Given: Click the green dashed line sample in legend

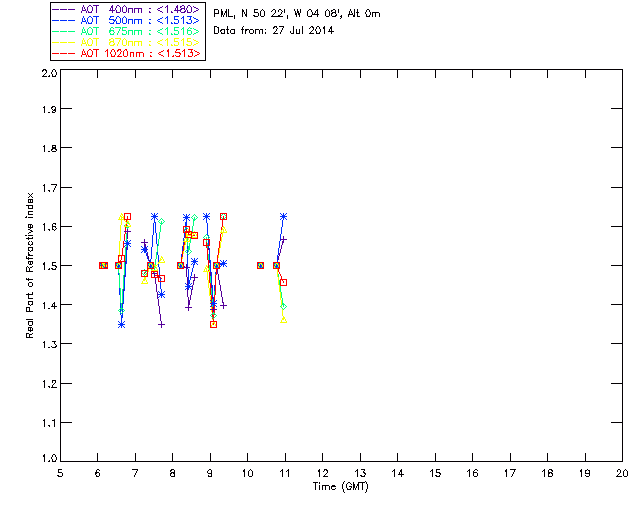Looking at the screenshot, I should click(64, 31).
